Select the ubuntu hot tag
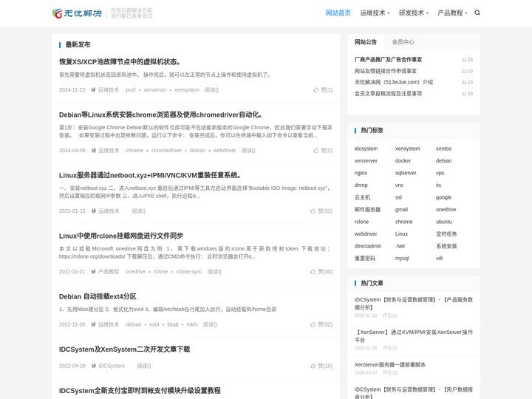Viewport: 532px width, 399px height. click(x=444, y=222)
